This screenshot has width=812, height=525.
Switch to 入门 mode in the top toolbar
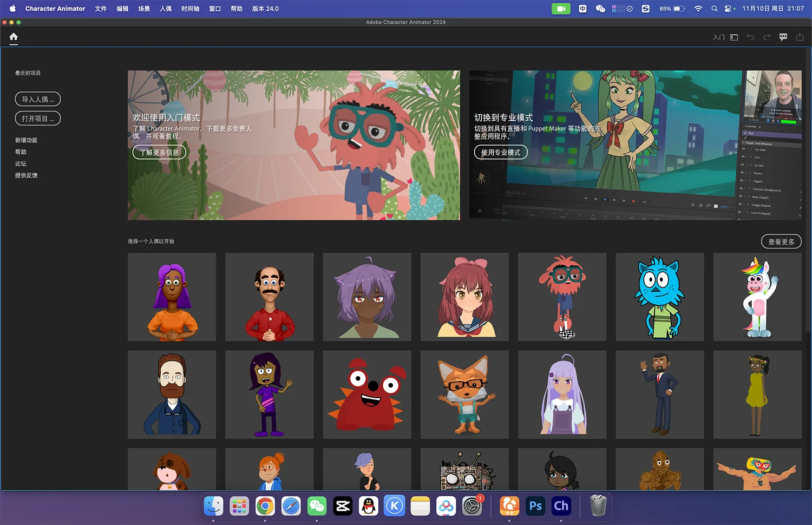718,37
